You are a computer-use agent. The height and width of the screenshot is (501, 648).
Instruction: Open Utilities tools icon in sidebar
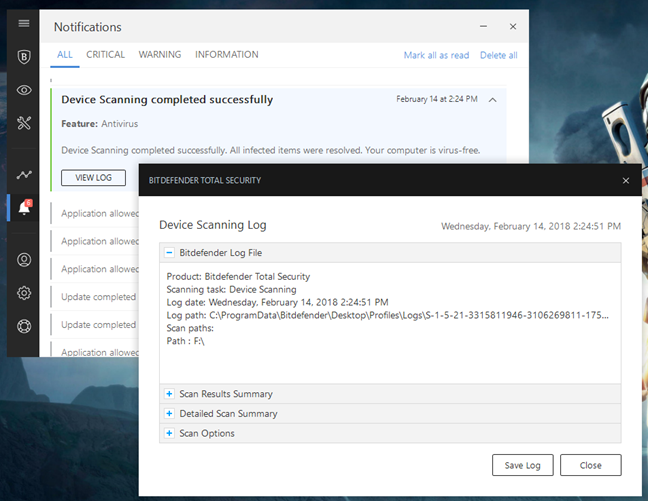click(24, 122)
